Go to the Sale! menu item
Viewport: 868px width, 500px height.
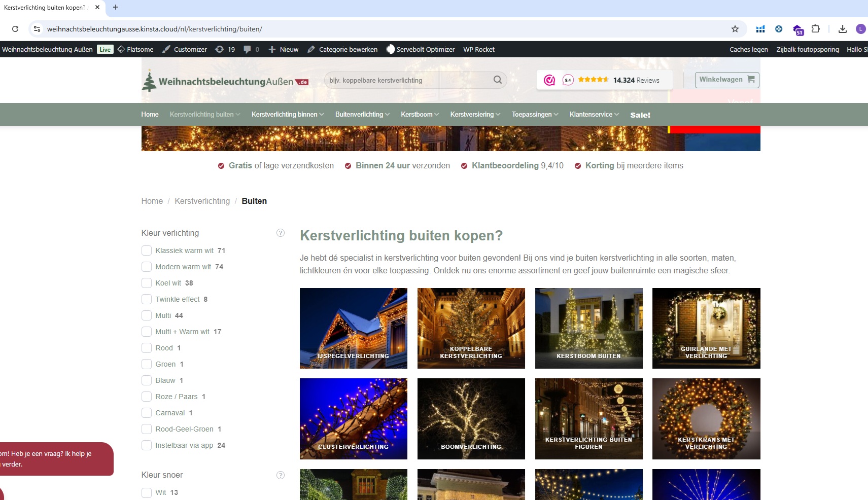[640, 115]
